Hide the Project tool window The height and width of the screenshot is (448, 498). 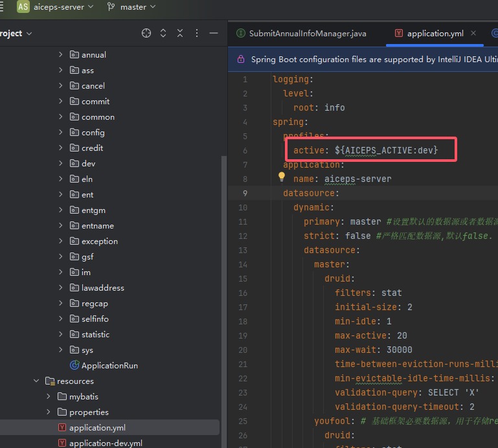(214, 33)
